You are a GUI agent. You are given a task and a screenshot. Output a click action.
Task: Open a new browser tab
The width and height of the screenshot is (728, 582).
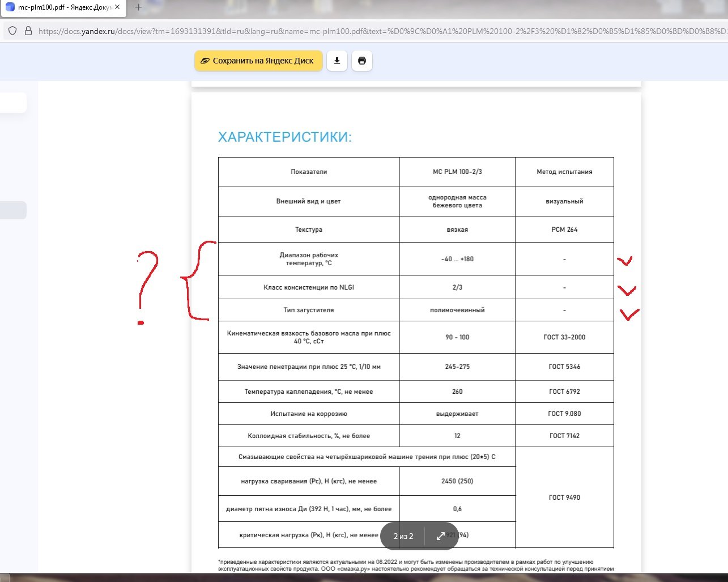[138, 7]
